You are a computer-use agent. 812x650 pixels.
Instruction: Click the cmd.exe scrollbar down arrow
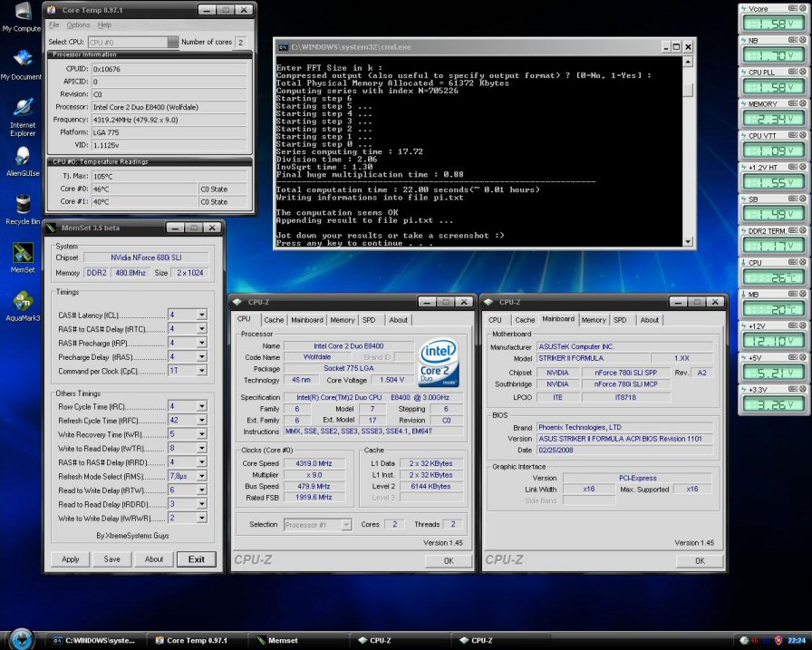pos(688,241)
